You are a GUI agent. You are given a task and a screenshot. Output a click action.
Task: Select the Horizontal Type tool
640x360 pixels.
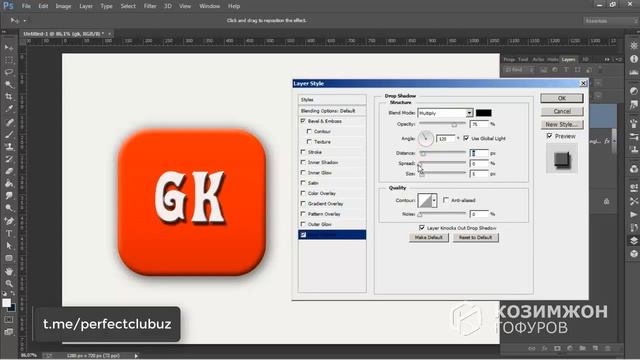click(x=9, y=233)
